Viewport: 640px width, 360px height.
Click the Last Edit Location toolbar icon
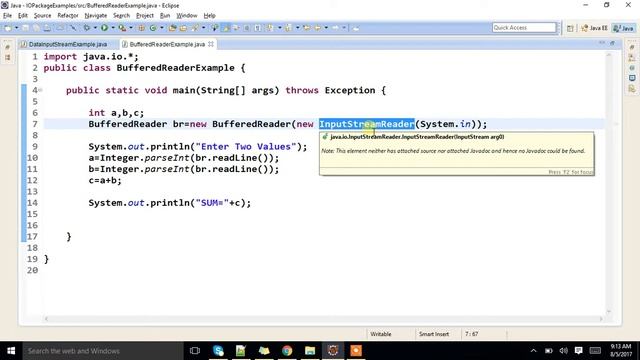(x=307, y=28)
